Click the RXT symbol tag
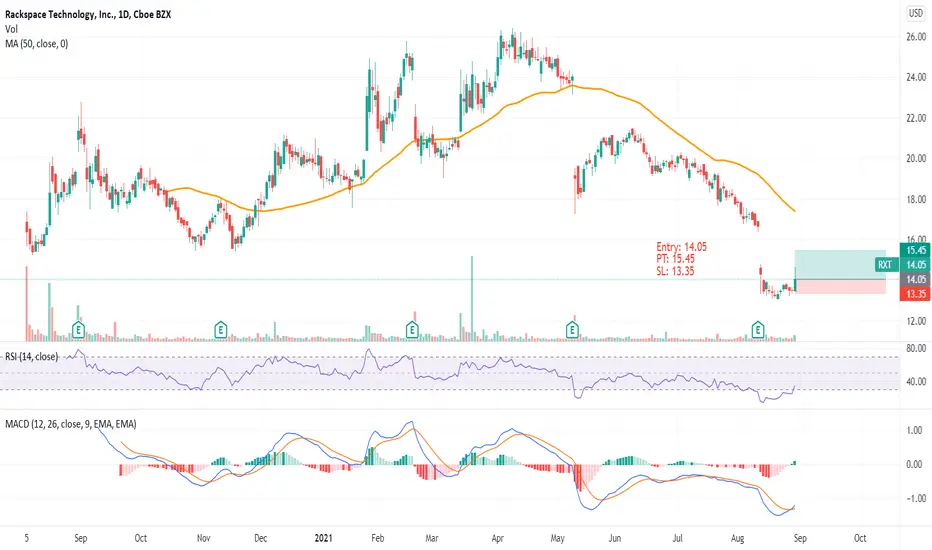 coord(885,265)
